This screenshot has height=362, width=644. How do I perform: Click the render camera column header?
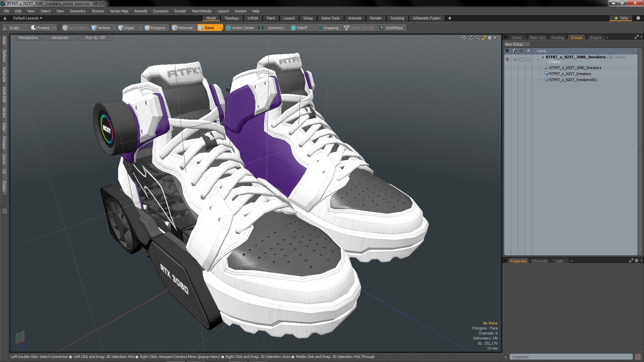pyautogui.click(x=515, y=51)
